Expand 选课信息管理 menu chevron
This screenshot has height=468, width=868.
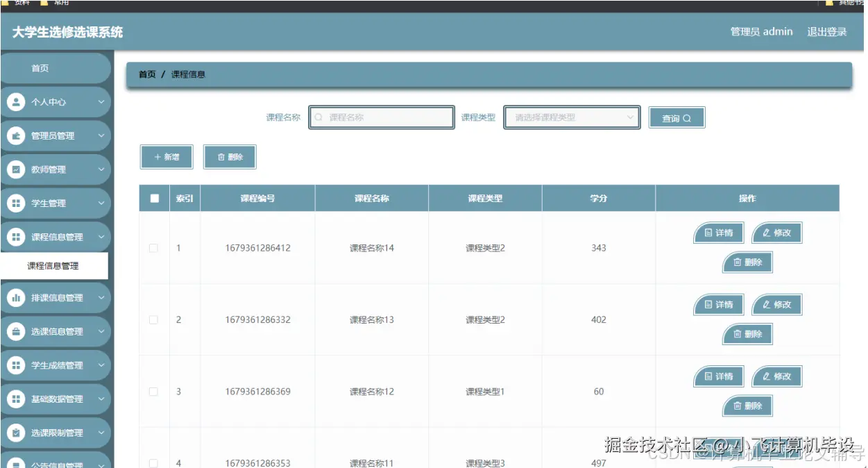tap(101, 332)
